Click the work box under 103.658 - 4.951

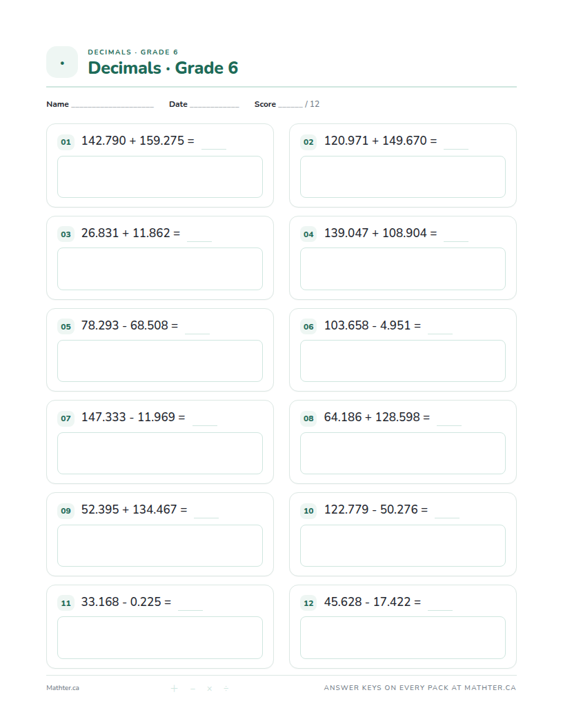(403, 361)
